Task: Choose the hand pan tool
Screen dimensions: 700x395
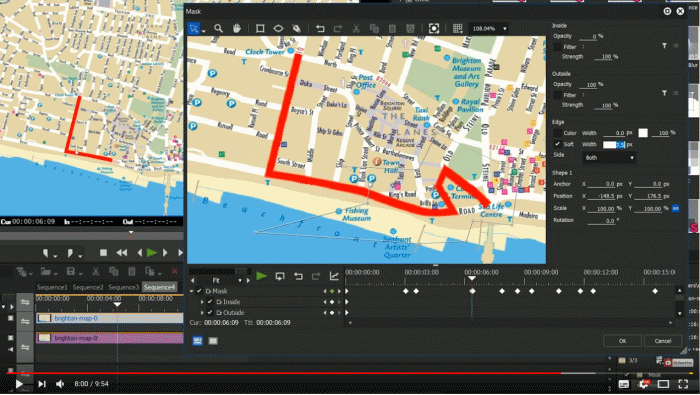Action: tap(237, 29)
